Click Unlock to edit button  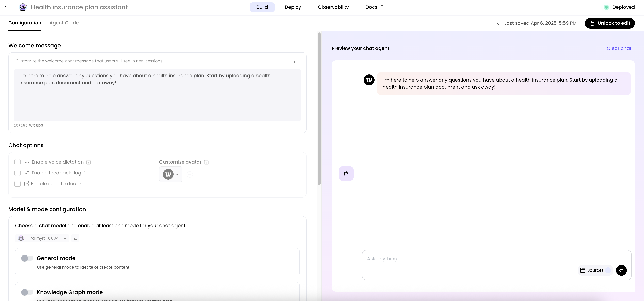click(610, 23)
